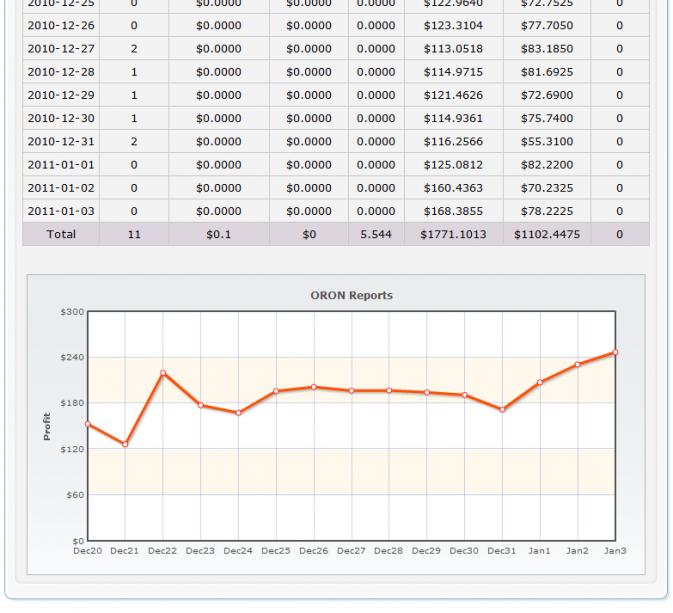Click the $180 y-axis label
This screenshot has height=613, width=673.
(x=72, y=403)
